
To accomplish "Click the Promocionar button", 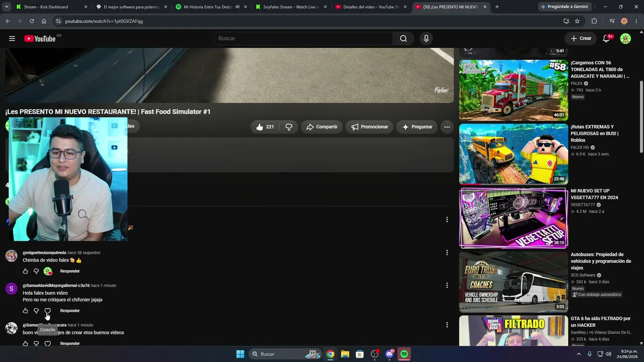I will tap(369, 127).
